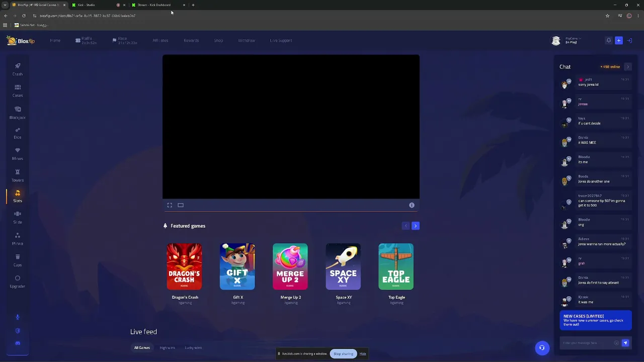Bookmark this page with the star icon
The height and width of the screenshot is (362, 644).
click(607, 16)
